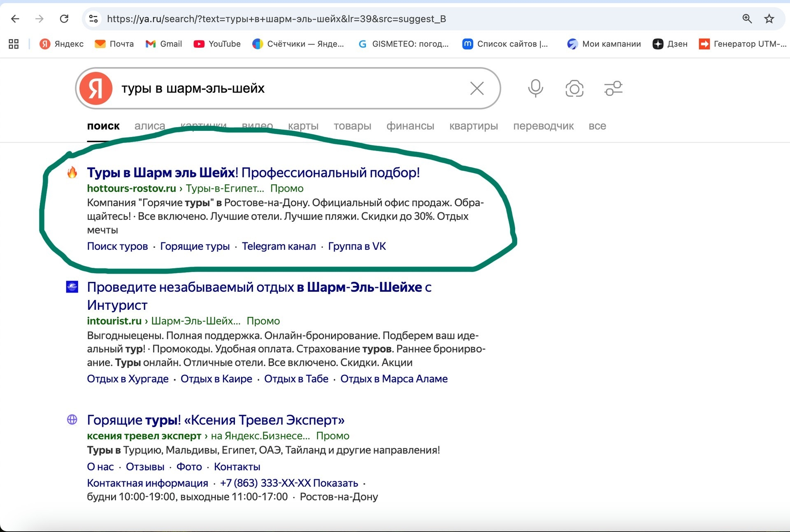Bookmark page with the star icon
The width and height of the screenshot is (790, 532).
pos(769,19)
